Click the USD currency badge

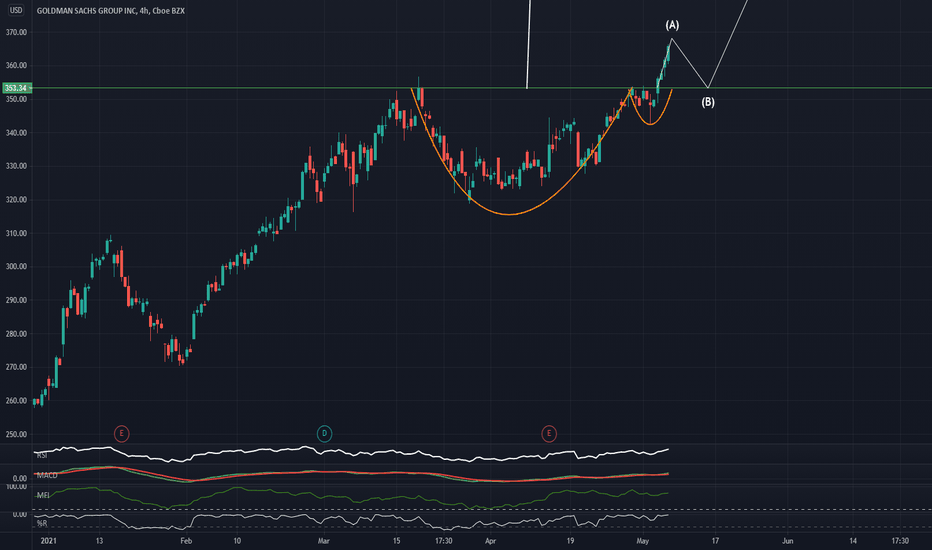click(x=15, y=10)
